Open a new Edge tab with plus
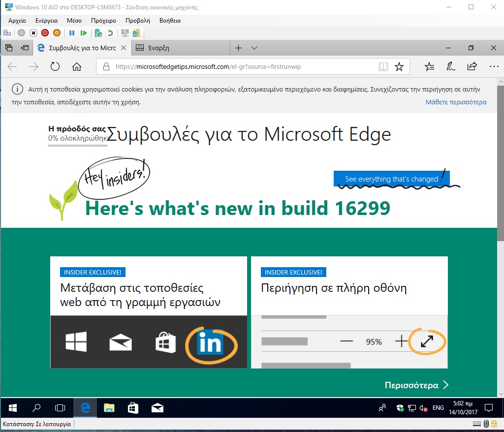The width and height of the screenshot is (504, 432). pyautogui.click(x=239, y=48)
